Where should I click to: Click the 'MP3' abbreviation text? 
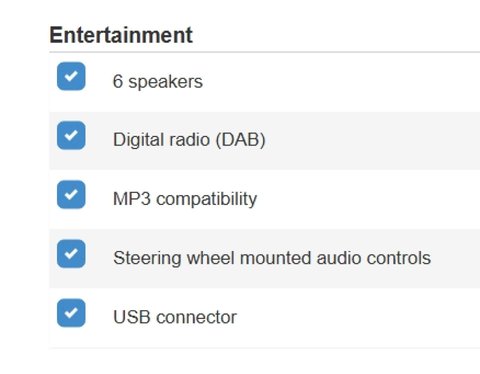[132, 199]
